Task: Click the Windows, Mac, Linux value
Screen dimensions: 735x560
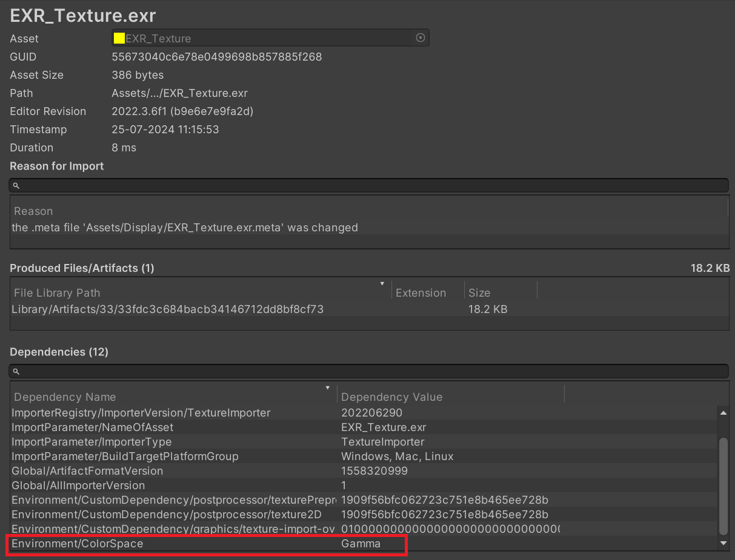Action: pyautogui.click(x=397, y=456)
